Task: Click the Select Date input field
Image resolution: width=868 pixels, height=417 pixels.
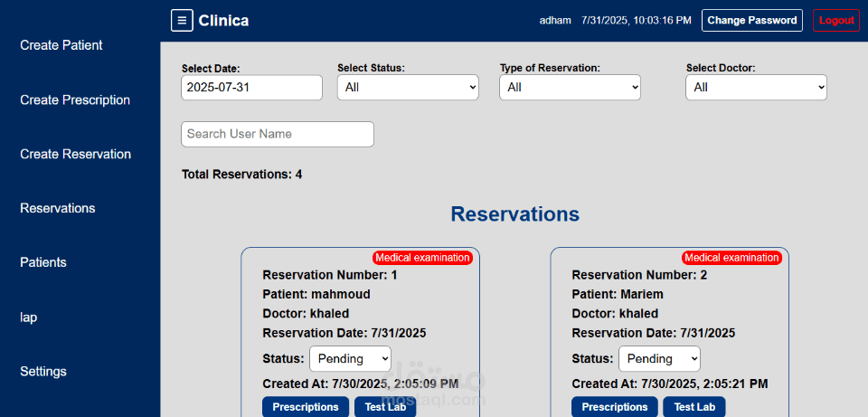Action: [x=251, y=88]
